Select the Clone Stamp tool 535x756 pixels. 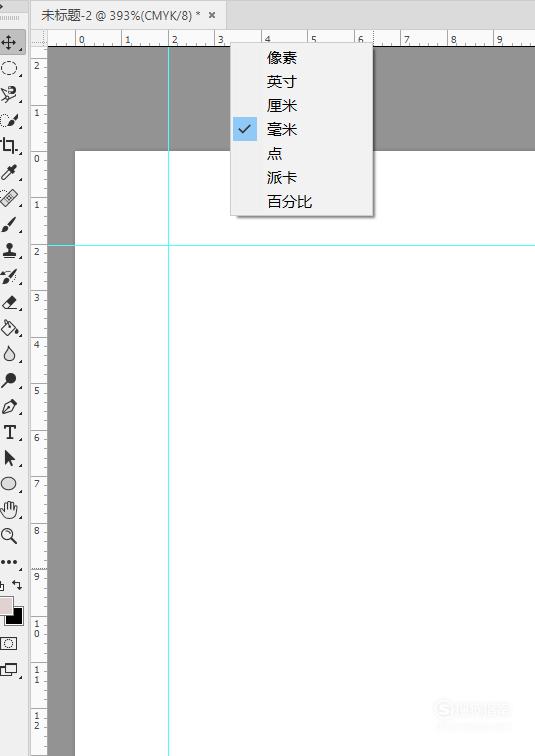point(9,250)
